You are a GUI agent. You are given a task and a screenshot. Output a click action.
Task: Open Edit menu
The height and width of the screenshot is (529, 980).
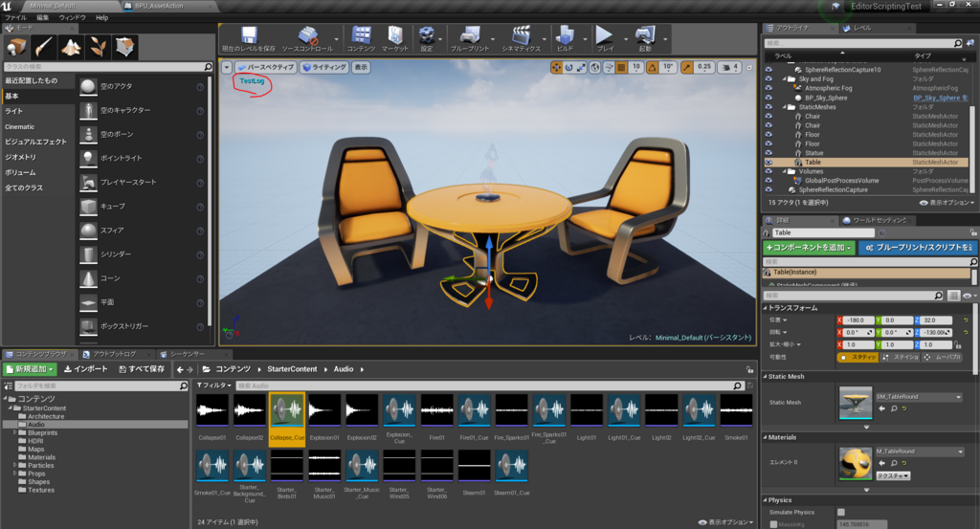coord(42,17)
